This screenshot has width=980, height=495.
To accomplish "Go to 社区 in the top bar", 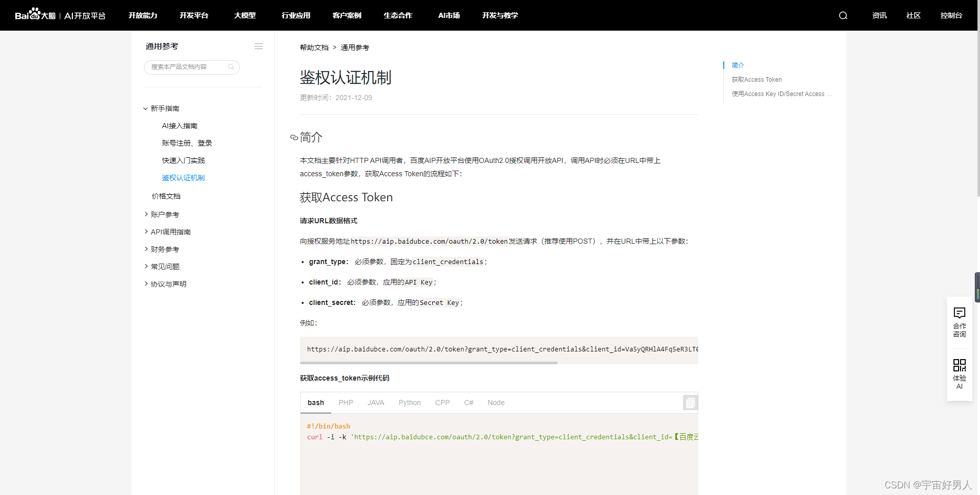I will point(914,15).
